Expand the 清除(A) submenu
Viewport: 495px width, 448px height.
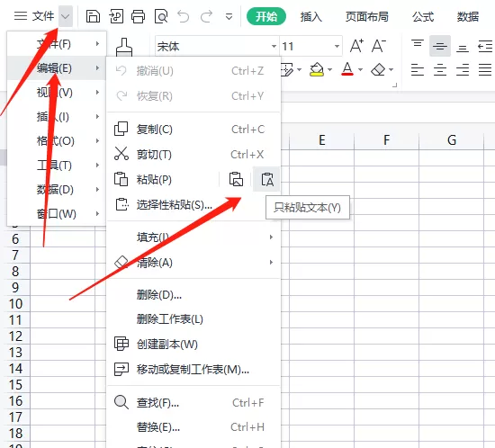pos(193,263)
